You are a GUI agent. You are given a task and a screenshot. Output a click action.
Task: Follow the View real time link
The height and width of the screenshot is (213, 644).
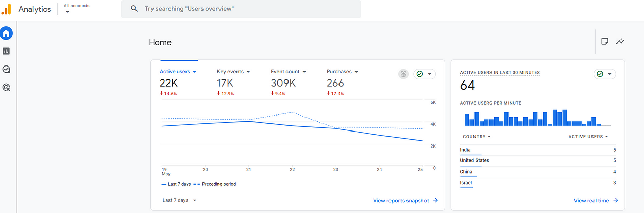pyautogui.click(x=596, y=200)
